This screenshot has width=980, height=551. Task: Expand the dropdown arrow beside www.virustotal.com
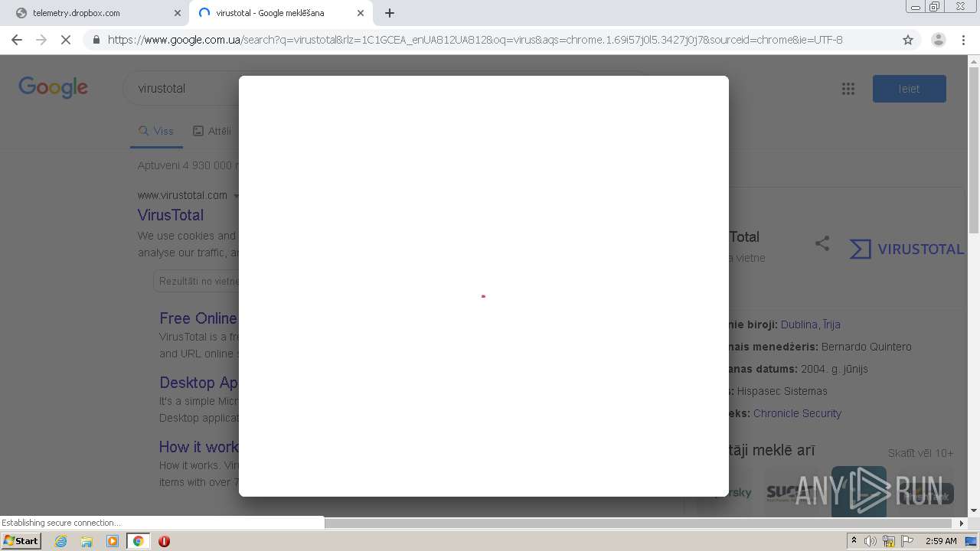tap(235, 196)
